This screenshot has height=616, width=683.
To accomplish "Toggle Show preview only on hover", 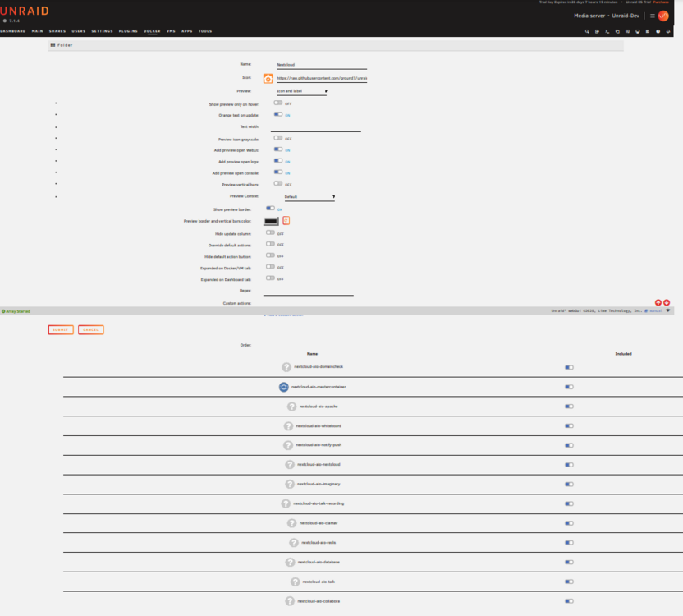I will click(x=278, y=103).
